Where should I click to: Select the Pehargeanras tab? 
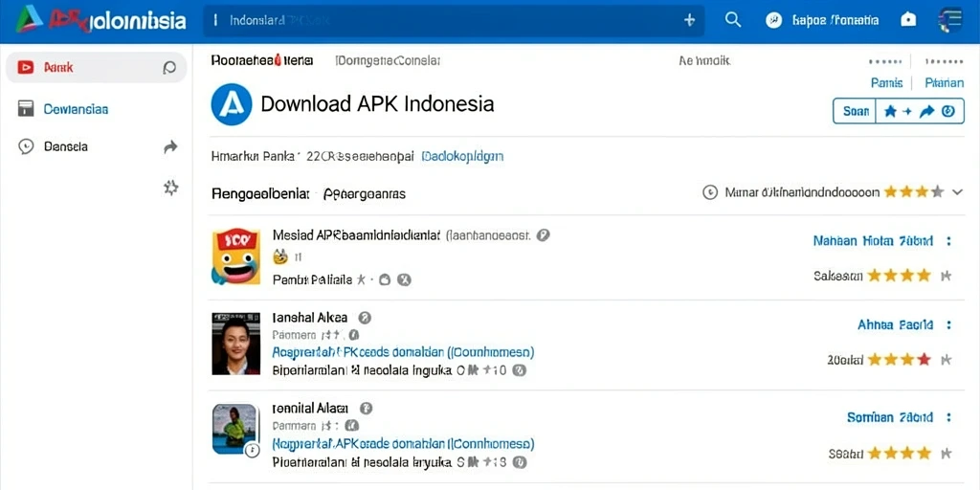(x=365, y=193)
